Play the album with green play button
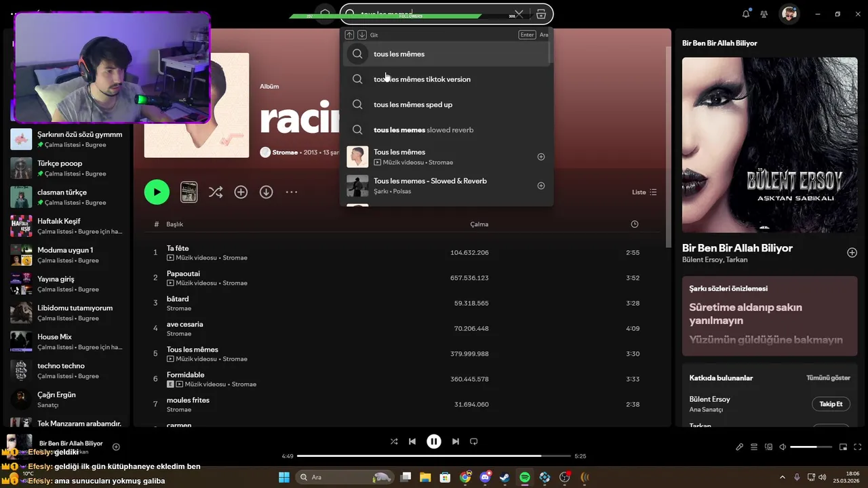The image size is (868, 488). click(x=157, y=192)
